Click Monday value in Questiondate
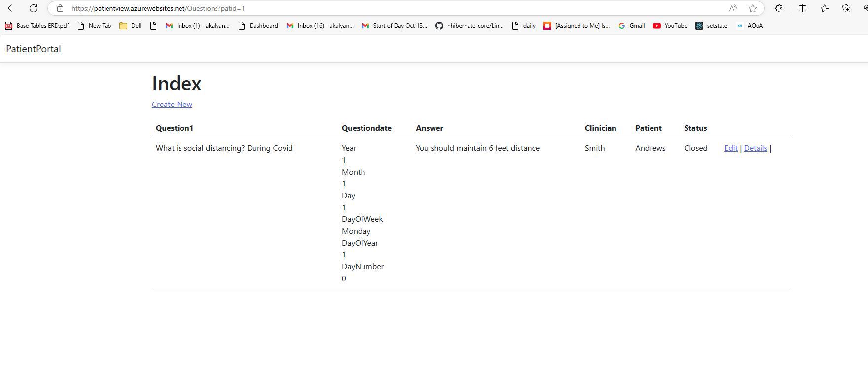 tap(356, 231)
